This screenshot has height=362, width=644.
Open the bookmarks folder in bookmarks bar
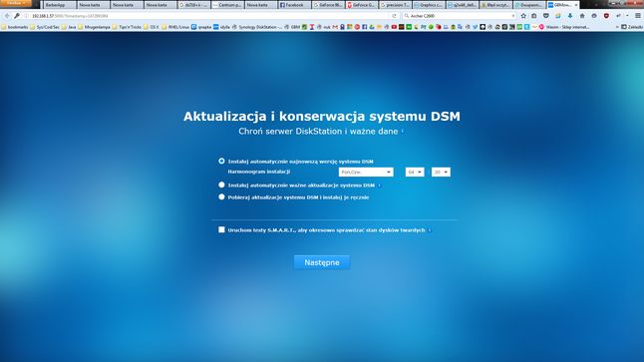tap(14, 27)
